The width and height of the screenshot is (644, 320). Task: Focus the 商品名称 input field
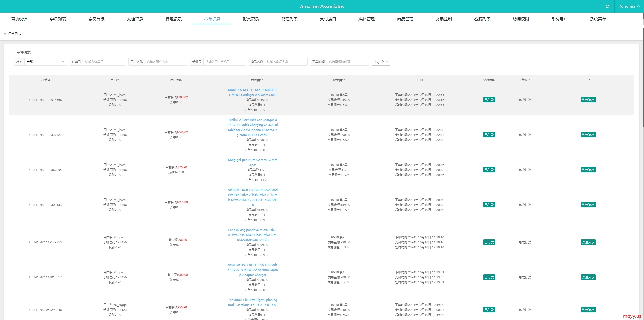[x=286, y=62]
